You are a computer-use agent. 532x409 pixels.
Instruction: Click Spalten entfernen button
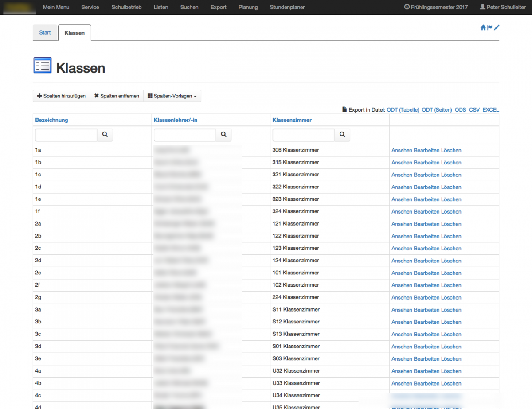117,96
